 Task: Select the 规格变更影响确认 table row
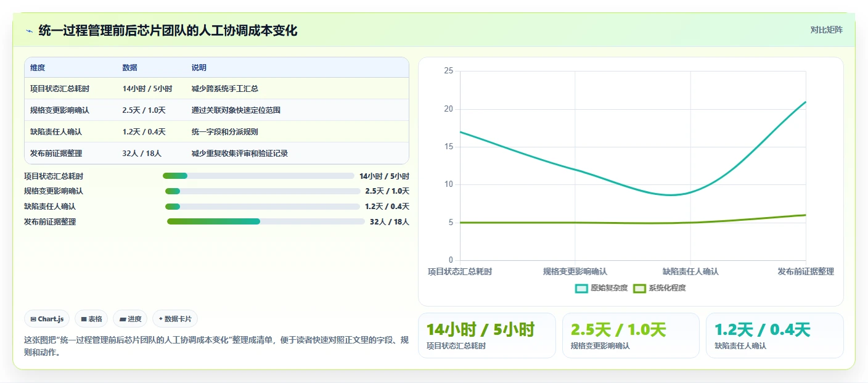point(216,110)
